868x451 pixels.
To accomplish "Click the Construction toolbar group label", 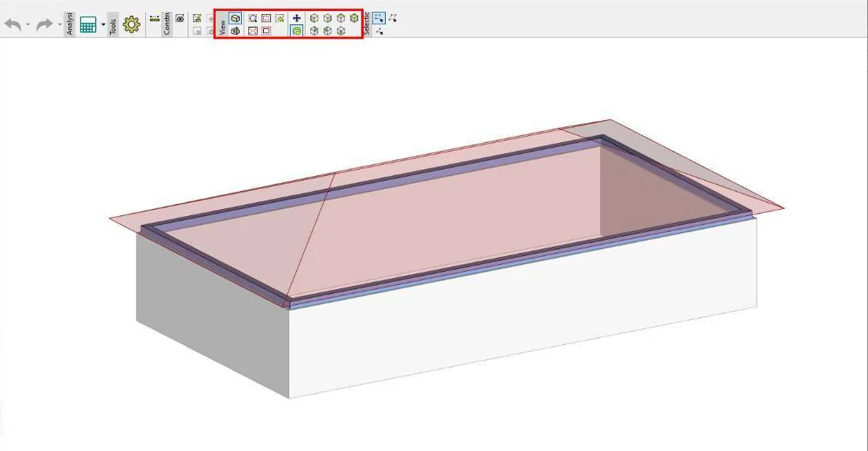I will [167, 24].
